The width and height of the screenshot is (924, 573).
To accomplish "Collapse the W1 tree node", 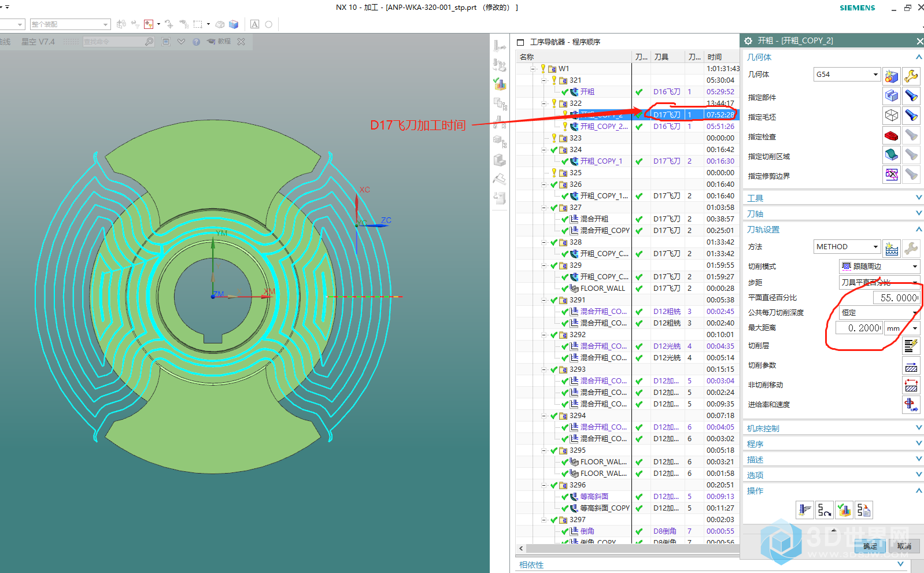I will point(533,68).
